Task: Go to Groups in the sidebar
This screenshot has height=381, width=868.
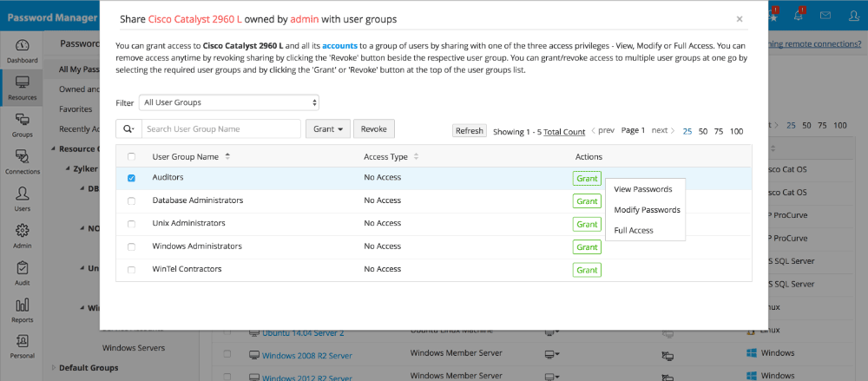Action: pyautogui.click(x=23, y=124)
